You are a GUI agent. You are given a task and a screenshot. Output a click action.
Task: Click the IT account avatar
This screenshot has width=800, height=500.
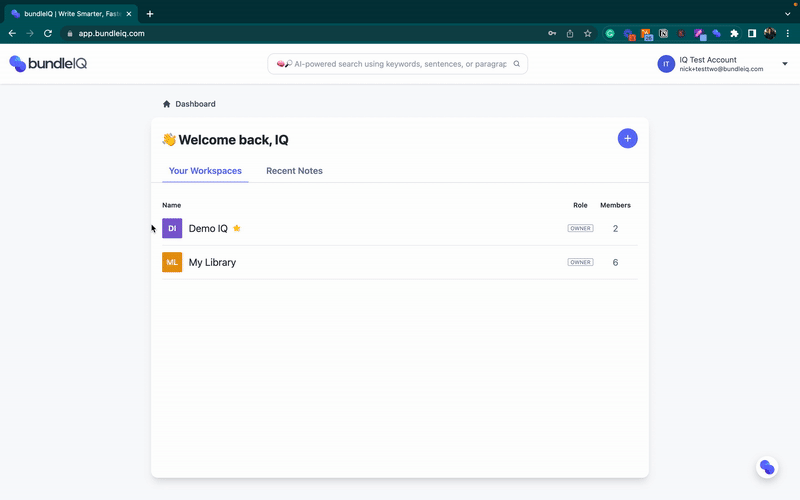tap(666, 64)
